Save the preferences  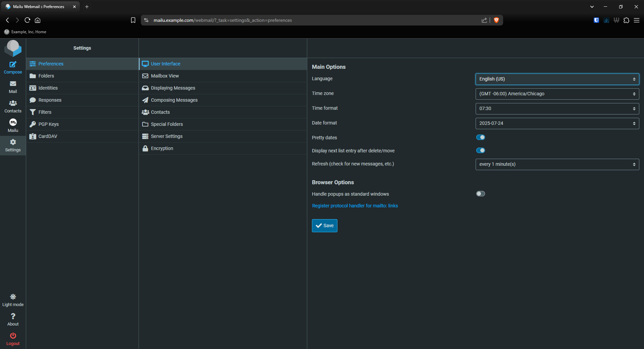click(x=324, y=226)
